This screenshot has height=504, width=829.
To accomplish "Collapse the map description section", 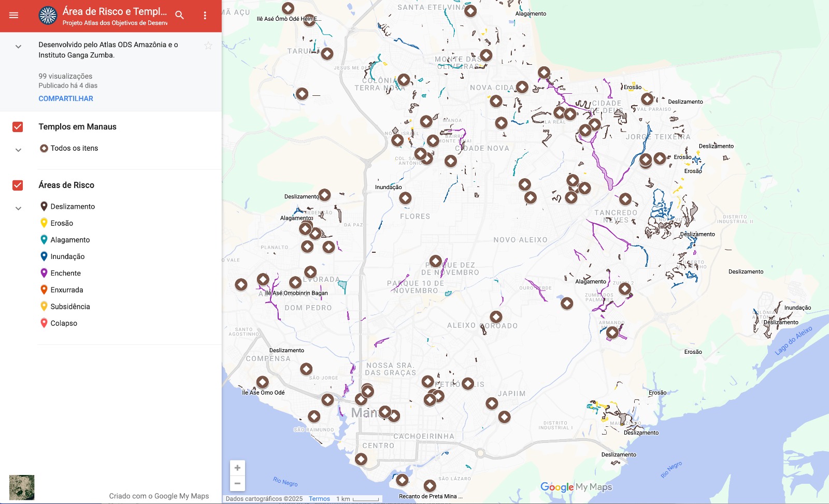I will click(18, 47).
